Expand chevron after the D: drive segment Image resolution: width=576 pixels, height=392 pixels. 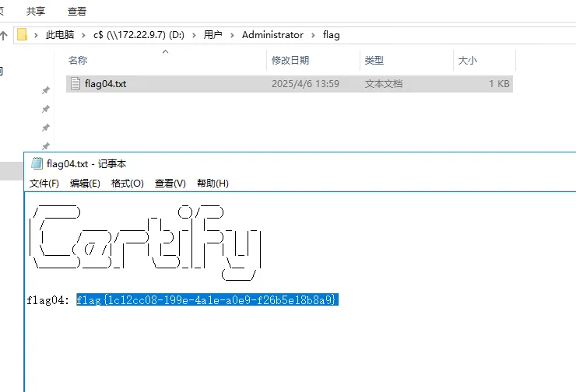[x=194, y=35]
